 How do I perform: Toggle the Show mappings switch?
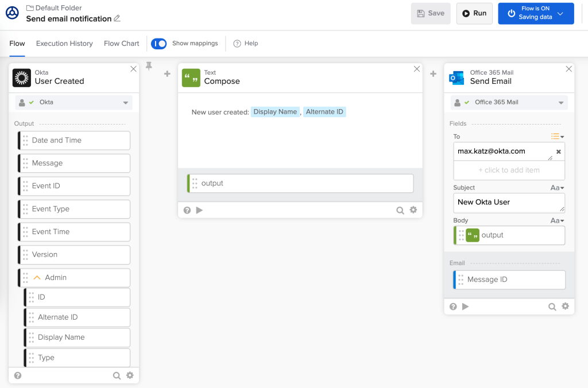[158, 44]
